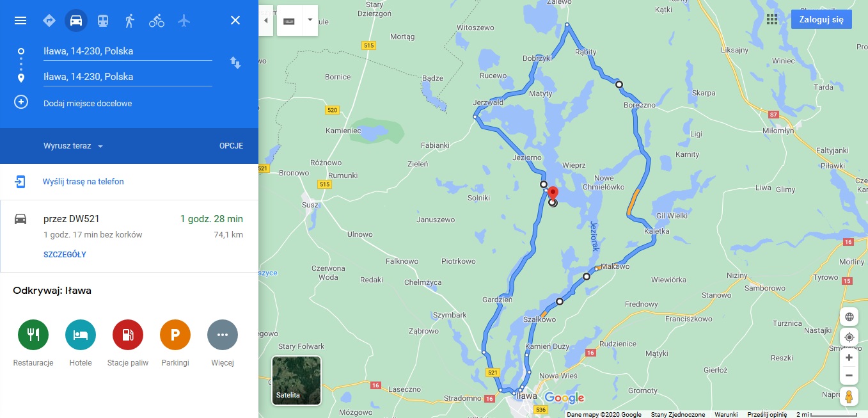The height and width of the screenshot is (418, 868).
Task: Select cycling travel mode
Action: pyautogui.click(x=157, y=20)
